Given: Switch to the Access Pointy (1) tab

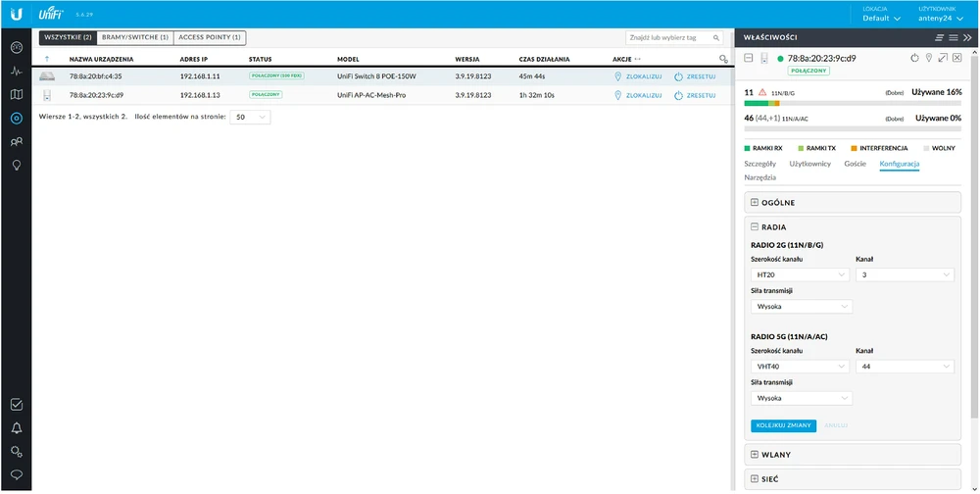Looking at the screenshot, I should click(x=211, y=37).
